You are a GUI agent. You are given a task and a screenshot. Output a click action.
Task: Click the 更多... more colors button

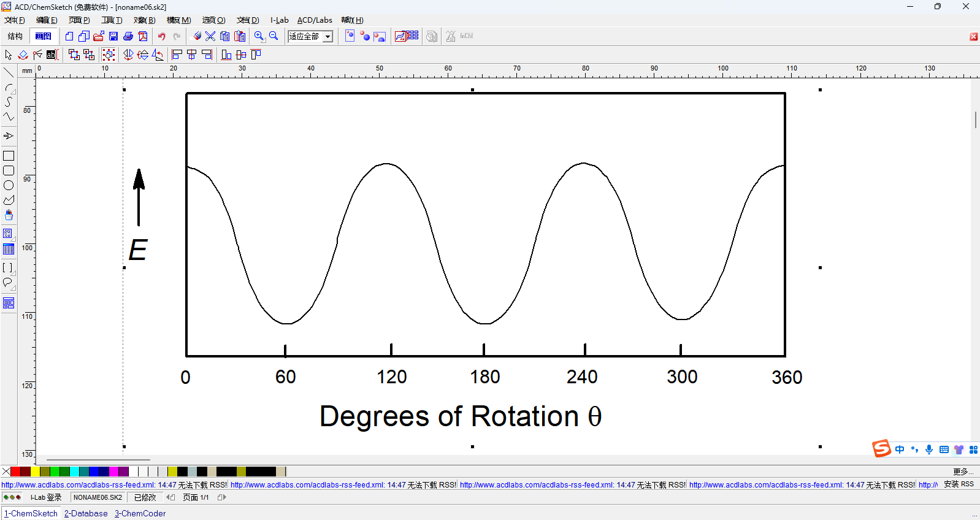click(963, 472)
